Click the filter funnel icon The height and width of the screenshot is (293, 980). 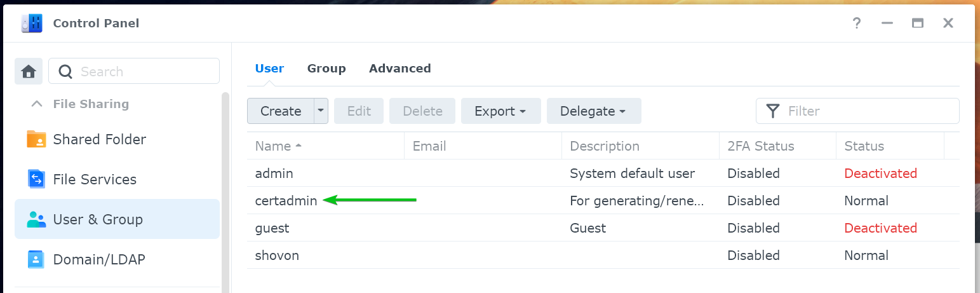(772, 111)
